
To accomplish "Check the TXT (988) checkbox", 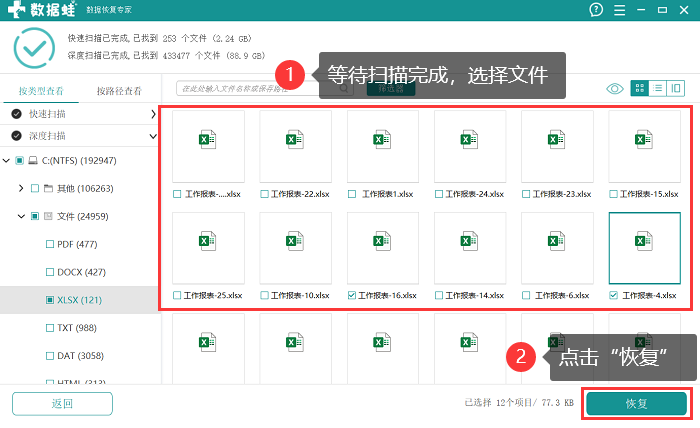I will pos(50,328).
